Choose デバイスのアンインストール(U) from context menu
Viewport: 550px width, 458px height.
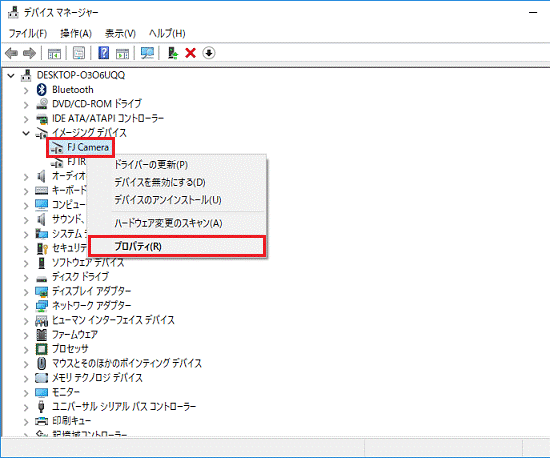[177, 200]
